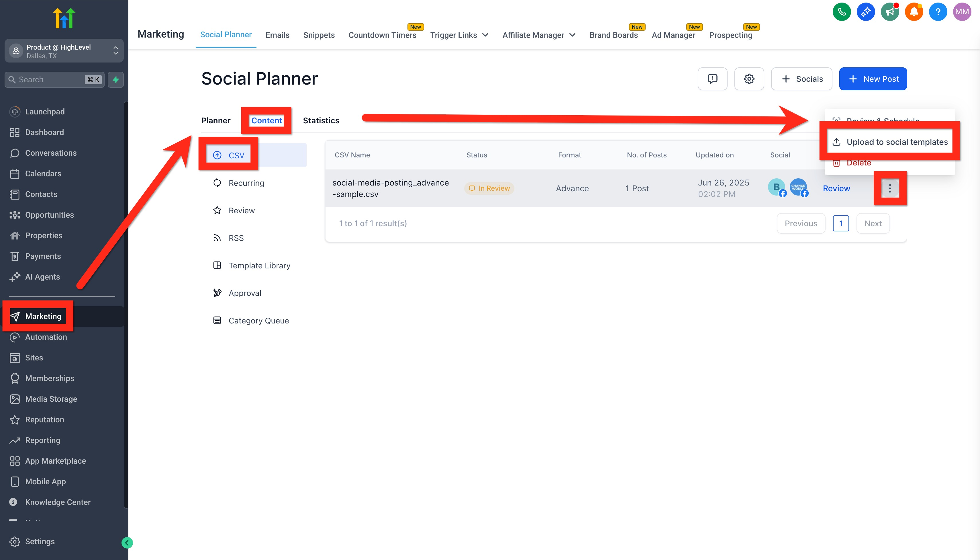Open the Product @ HighLevel account switcher
The width and height of the screenshot is (980, 560).
click(64, 51)
